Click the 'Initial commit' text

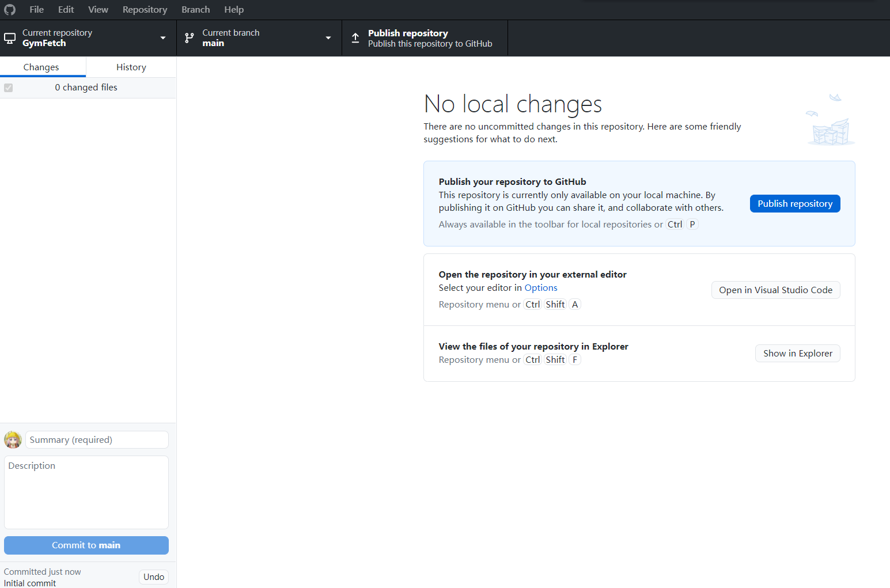click(x=30, y=583)
